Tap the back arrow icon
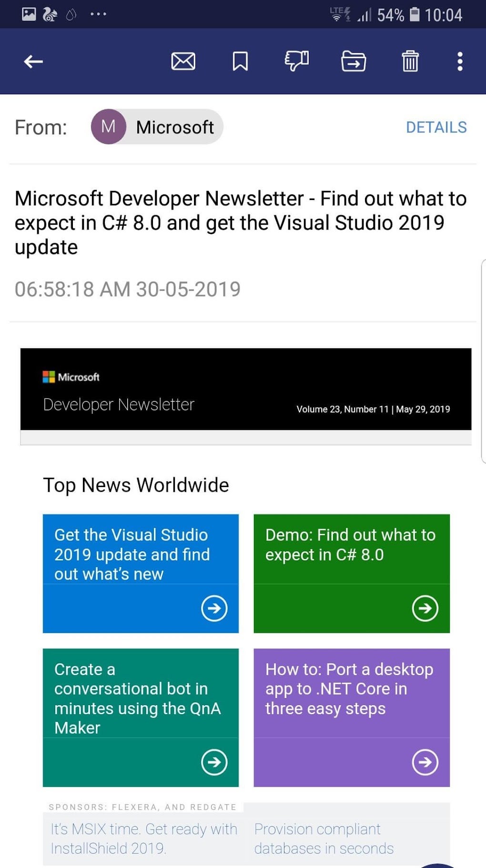 (33, 61)
